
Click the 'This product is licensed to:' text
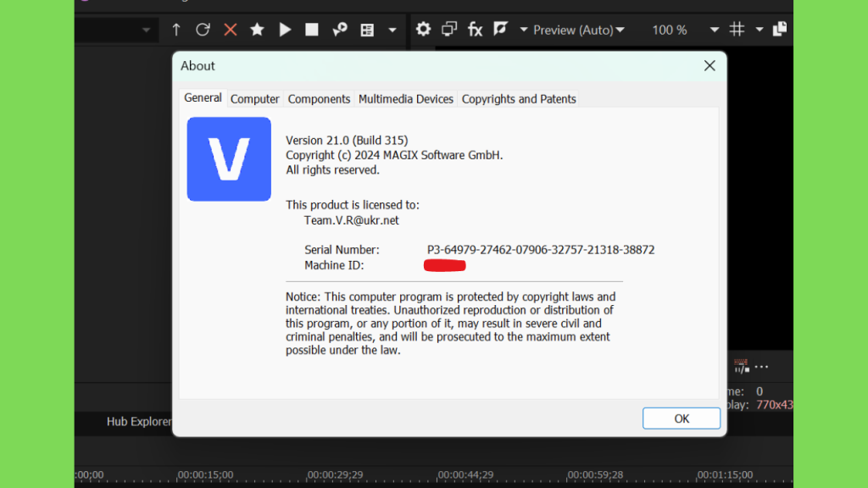click(353, 205)
